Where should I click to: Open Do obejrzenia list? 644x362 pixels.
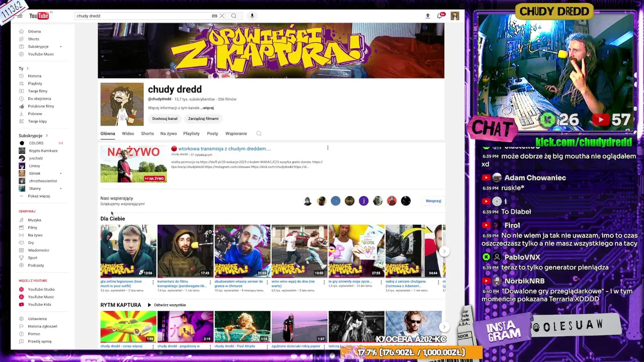(40, 99)
